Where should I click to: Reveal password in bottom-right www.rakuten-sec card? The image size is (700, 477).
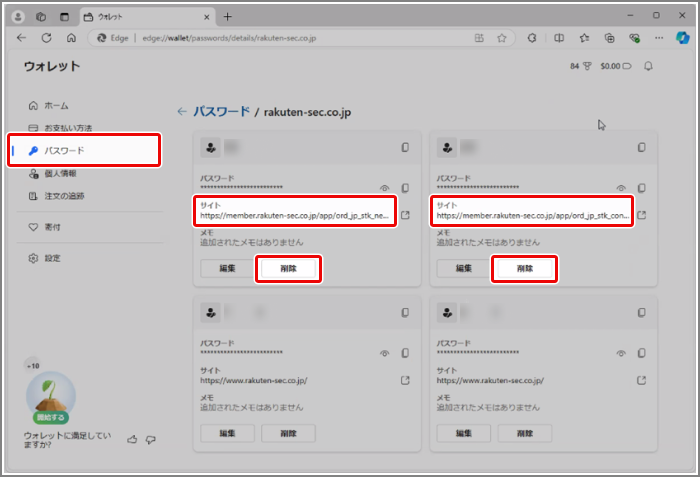click(x=621, y=353)
